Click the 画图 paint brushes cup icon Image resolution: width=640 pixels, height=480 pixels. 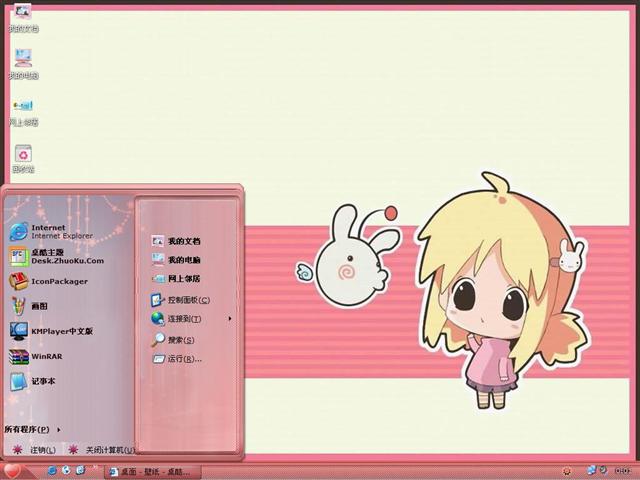18,306
